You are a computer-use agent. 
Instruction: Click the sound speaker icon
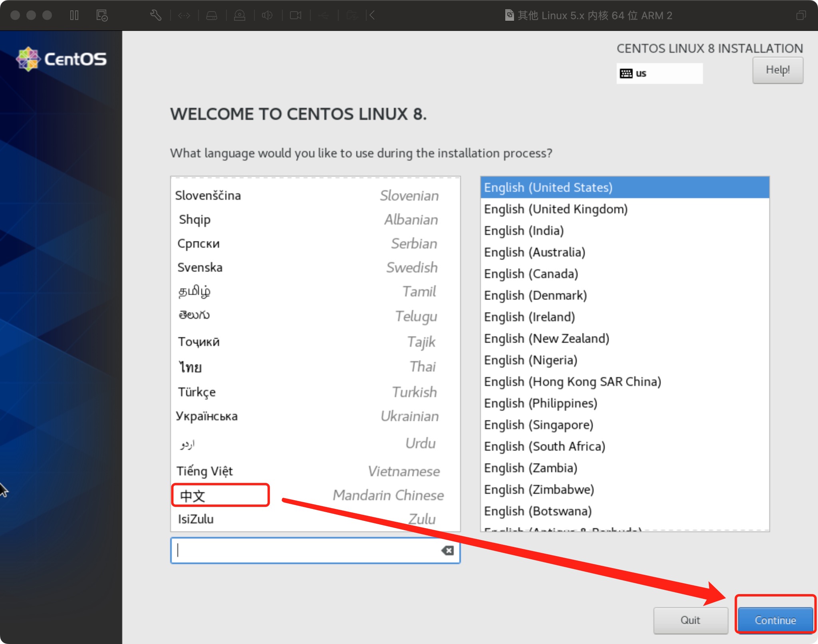tap(267, 15)
